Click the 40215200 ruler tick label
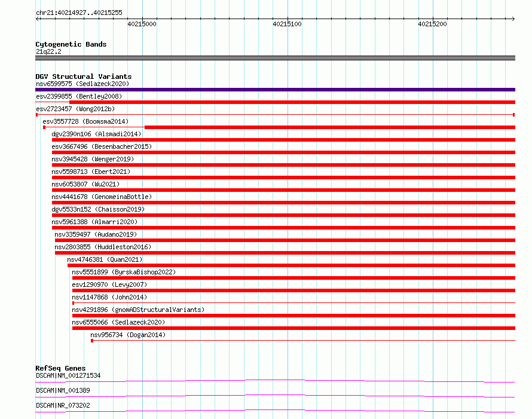 coord(432,24)
